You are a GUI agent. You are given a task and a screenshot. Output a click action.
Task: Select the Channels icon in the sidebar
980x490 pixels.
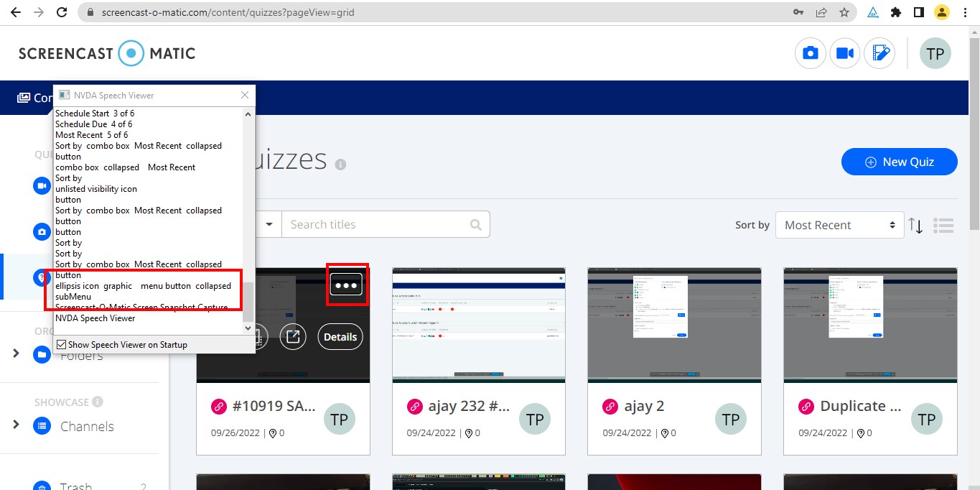[x=42, y=426]
